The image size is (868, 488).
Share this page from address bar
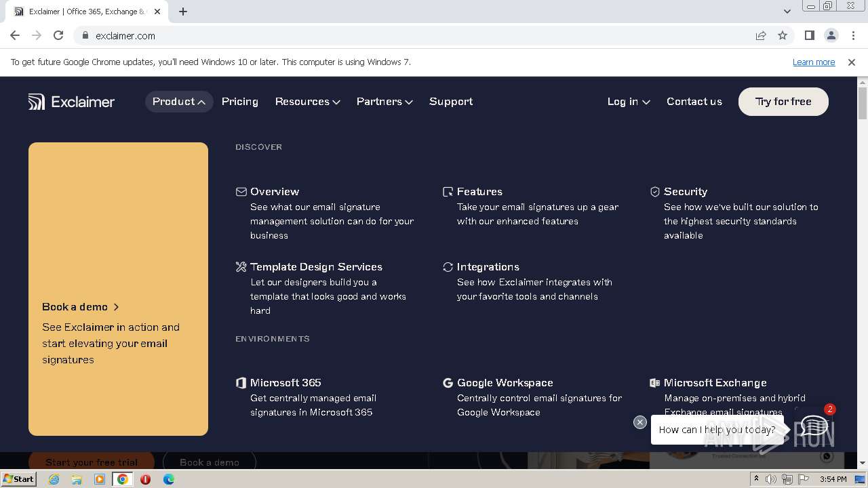[x=761, y=35]
